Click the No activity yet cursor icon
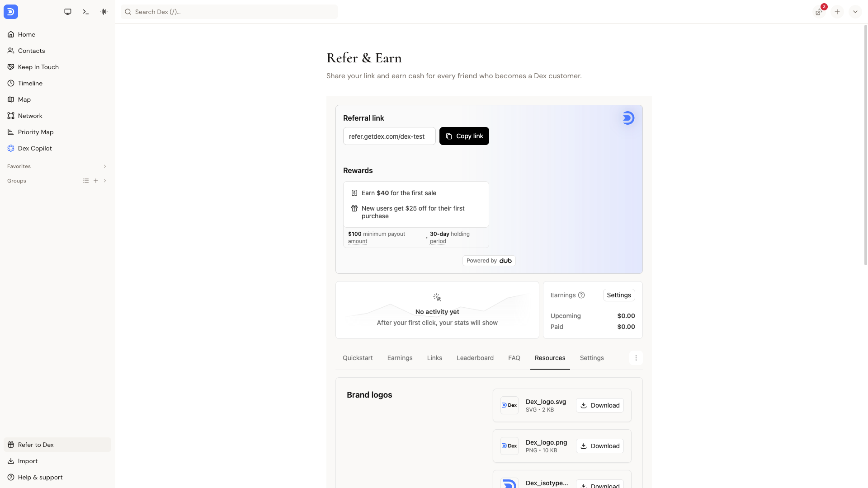868x488 pixels. pos(437,297)
